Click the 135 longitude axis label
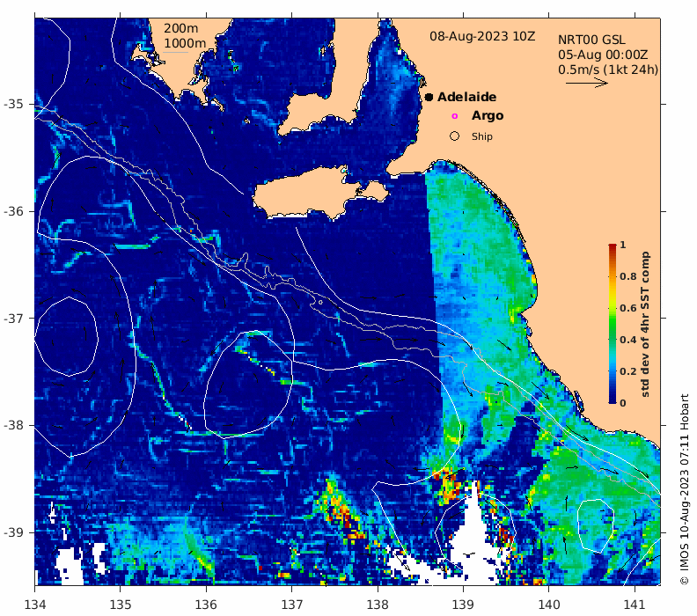697x616 pixels. (x=121, y=605)
